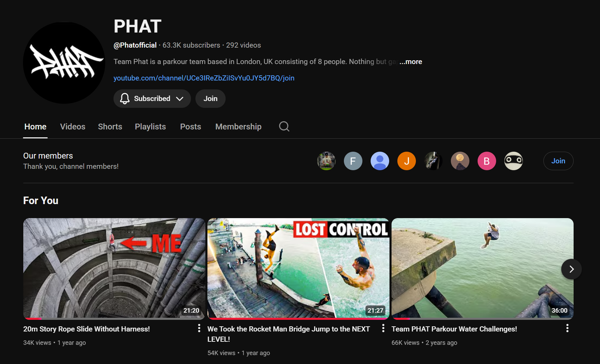The width and height of the screenshot is (600, 364).
Task: Play the Team PHAT Parkour Water Challenges thumbnail
Action: [x=482, y=268]
